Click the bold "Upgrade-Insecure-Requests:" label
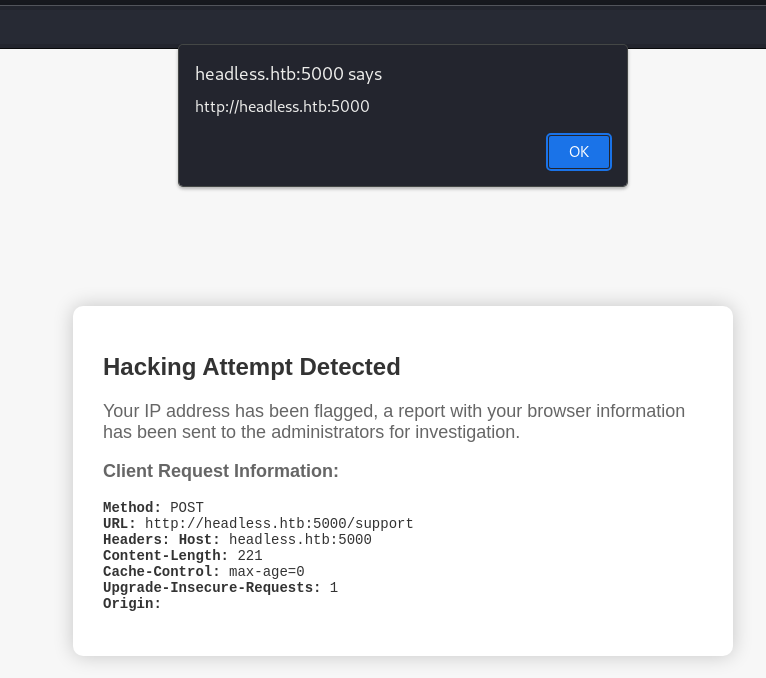766x678 pixels. 211,588
